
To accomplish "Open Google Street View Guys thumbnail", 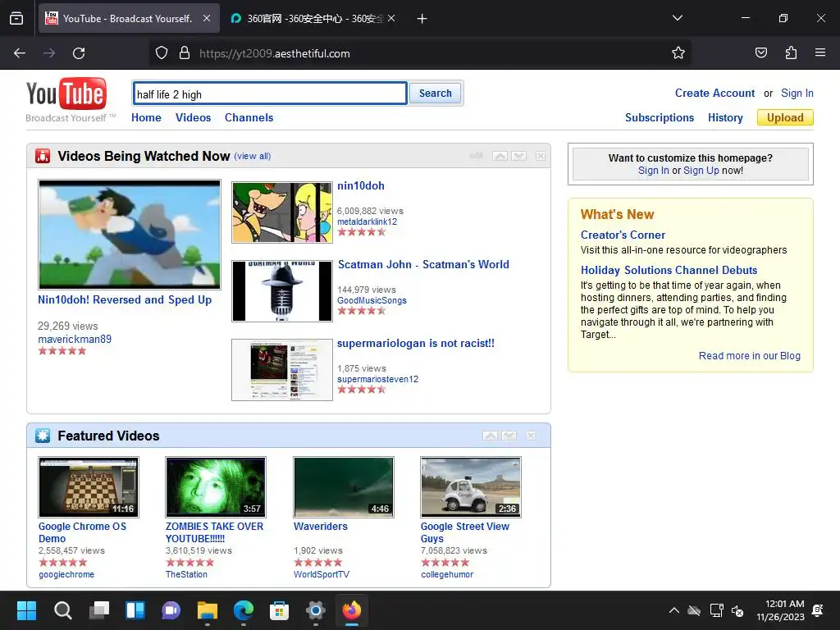I will (470, 487).
